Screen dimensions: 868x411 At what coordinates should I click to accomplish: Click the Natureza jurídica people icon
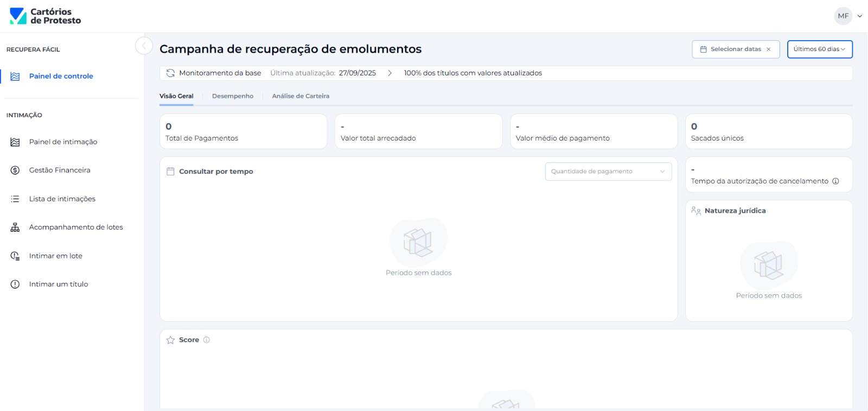(x=696, y=211)
